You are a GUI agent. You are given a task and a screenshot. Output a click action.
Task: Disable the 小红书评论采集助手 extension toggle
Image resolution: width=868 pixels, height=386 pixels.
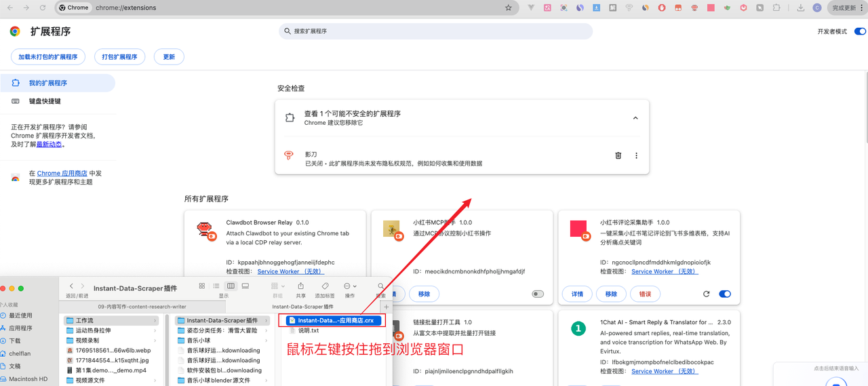pos(725,294)
